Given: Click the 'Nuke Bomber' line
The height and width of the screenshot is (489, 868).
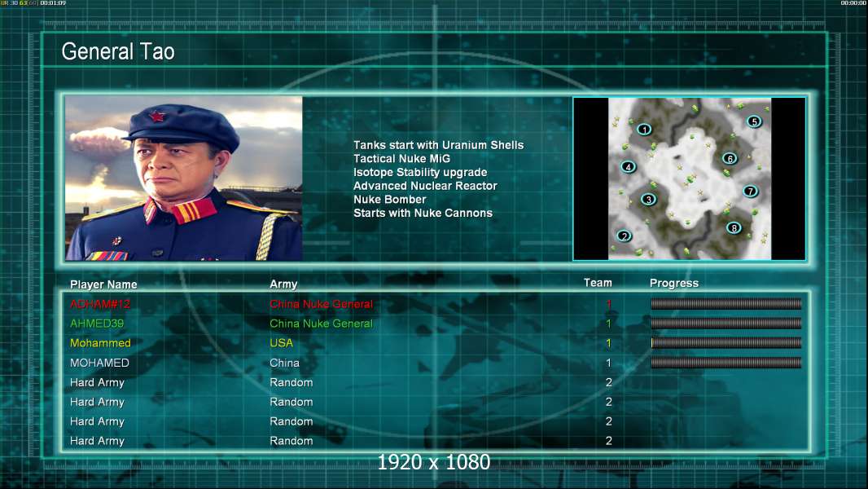Looking at the screenshot, I should pos(390,200).
